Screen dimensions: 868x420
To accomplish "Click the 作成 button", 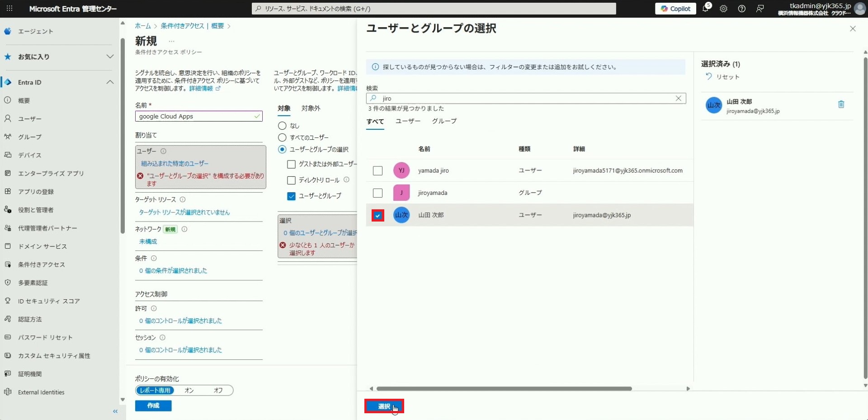I will tap(153, 406).
